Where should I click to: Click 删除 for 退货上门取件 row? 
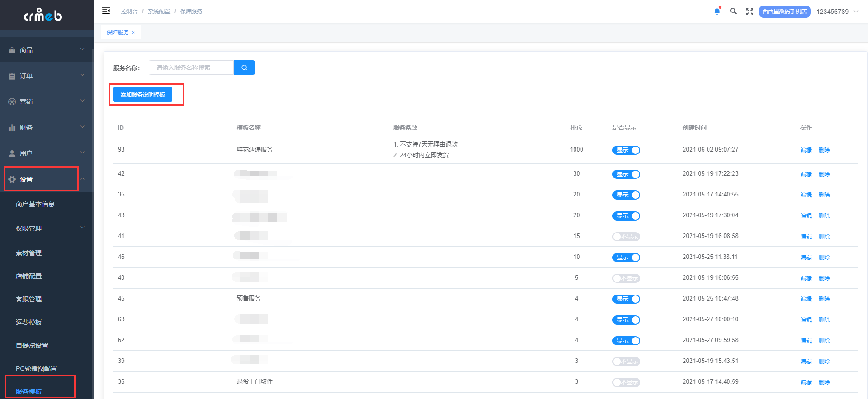click(825, 382)
